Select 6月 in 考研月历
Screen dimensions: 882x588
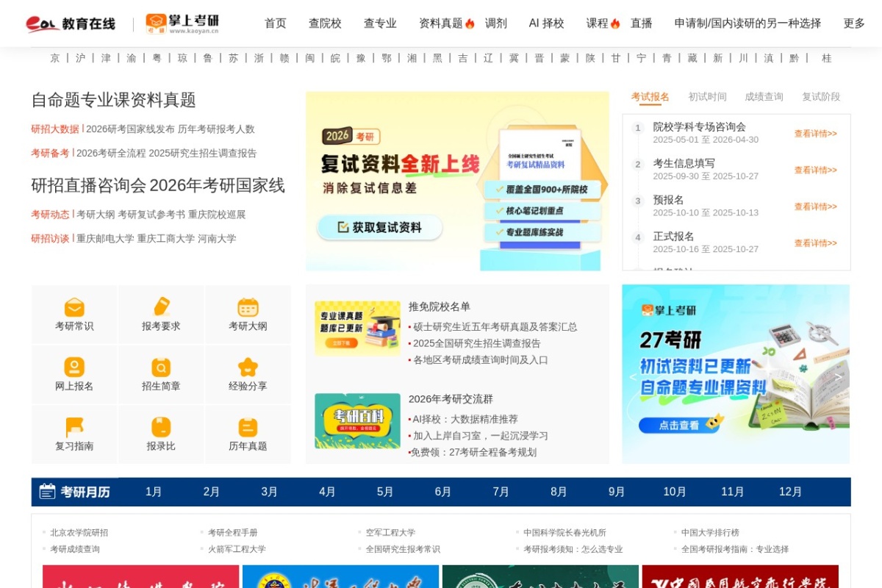click(443, 492)
